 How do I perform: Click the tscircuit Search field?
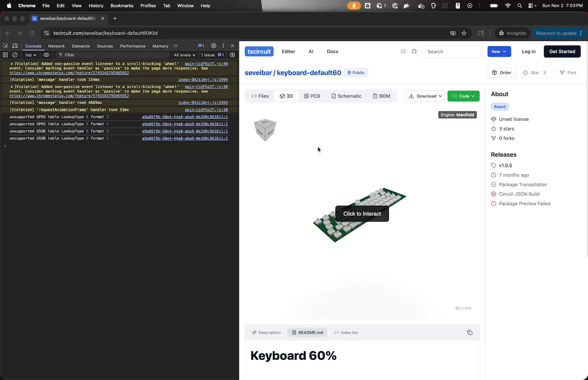pos(452,52)
